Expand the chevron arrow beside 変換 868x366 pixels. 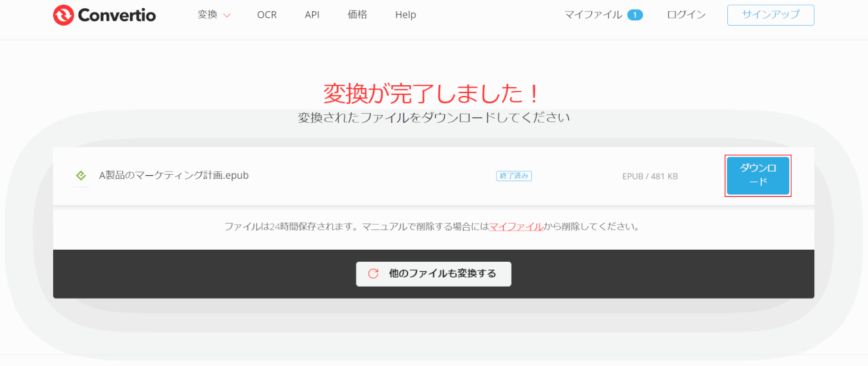(227, 15)
